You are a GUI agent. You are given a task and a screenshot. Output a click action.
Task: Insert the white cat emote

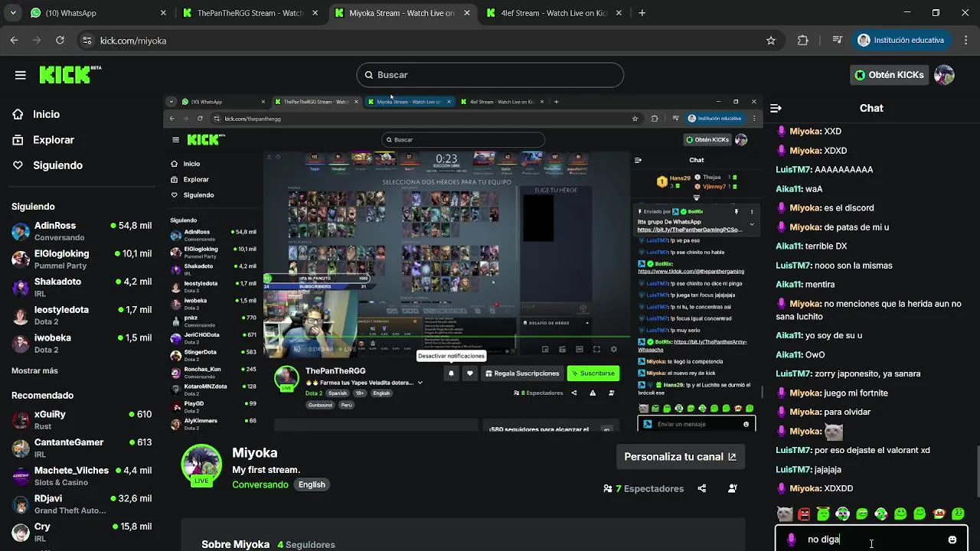[785, 514]
